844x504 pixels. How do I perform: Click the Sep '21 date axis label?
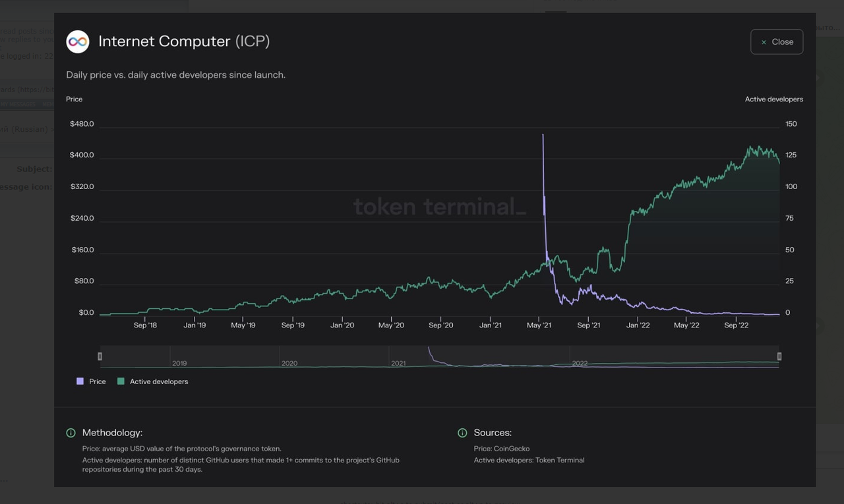pyautogui.click(x=588, y=325)
